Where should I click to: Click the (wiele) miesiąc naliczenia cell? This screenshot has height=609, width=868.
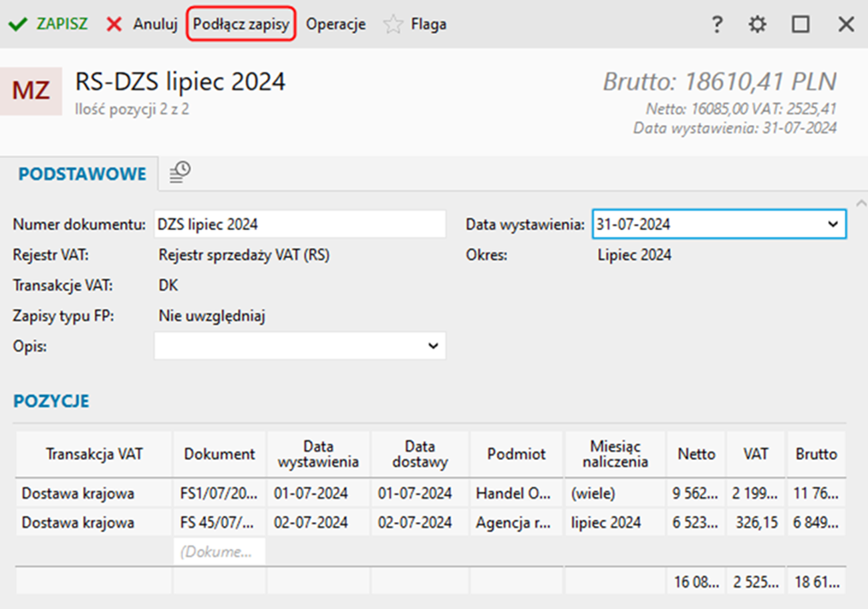tap(615, 494)
